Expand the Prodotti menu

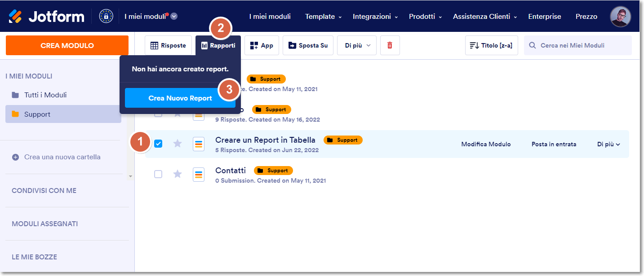click(x=425, y=17)
